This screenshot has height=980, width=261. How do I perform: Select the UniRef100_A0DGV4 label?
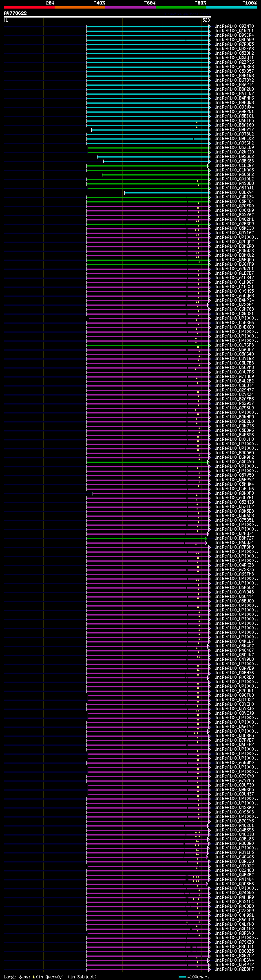coord(234,960)
